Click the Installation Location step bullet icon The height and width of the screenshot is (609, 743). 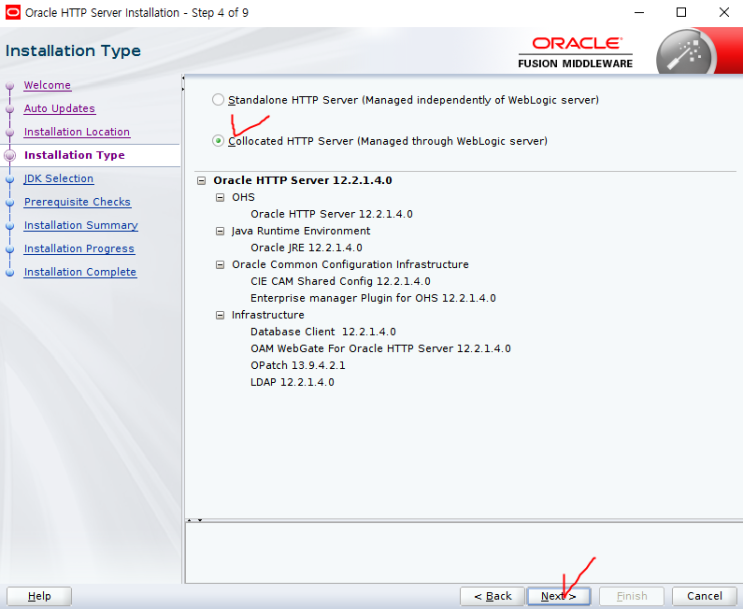pyautogui.click(x=9, y=133)
